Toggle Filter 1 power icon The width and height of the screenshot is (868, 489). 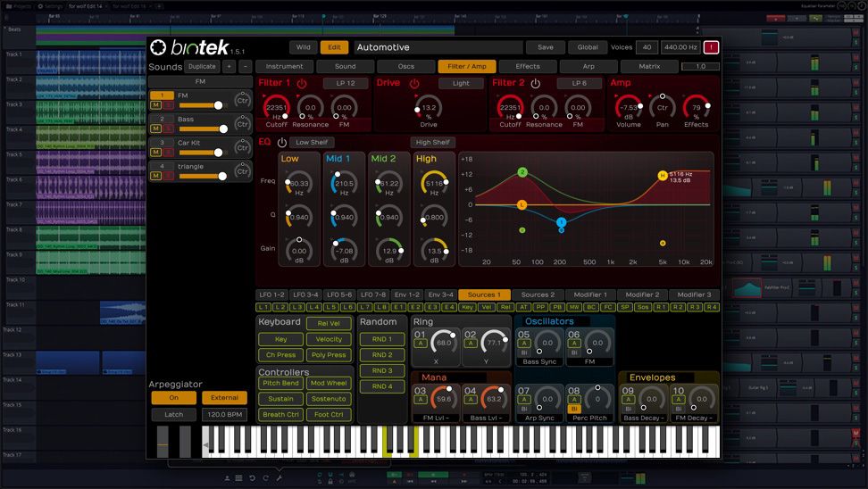tap(302, 84)
